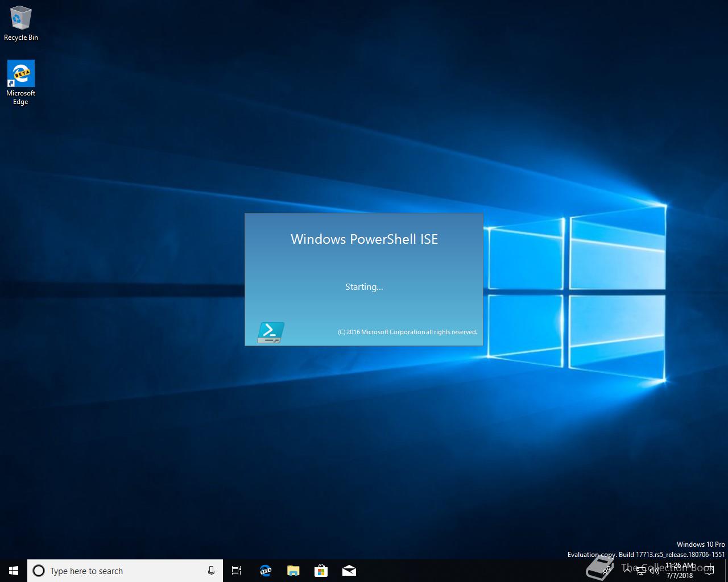The height and width of the screenshot is (582, 728).
Task: Open the Recycle Bin desktop icon
Action: [20, 24]
